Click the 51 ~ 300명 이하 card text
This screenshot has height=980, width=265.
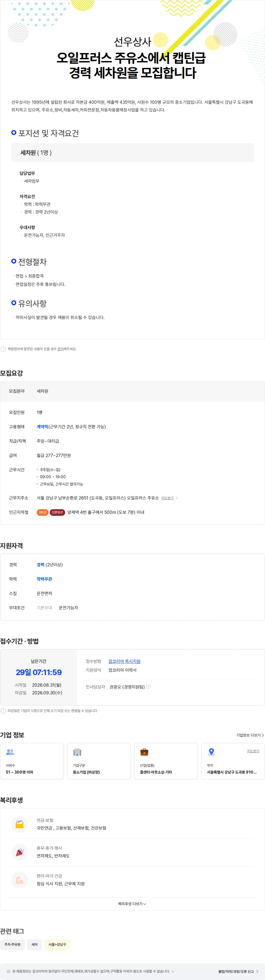coord(19,772)
